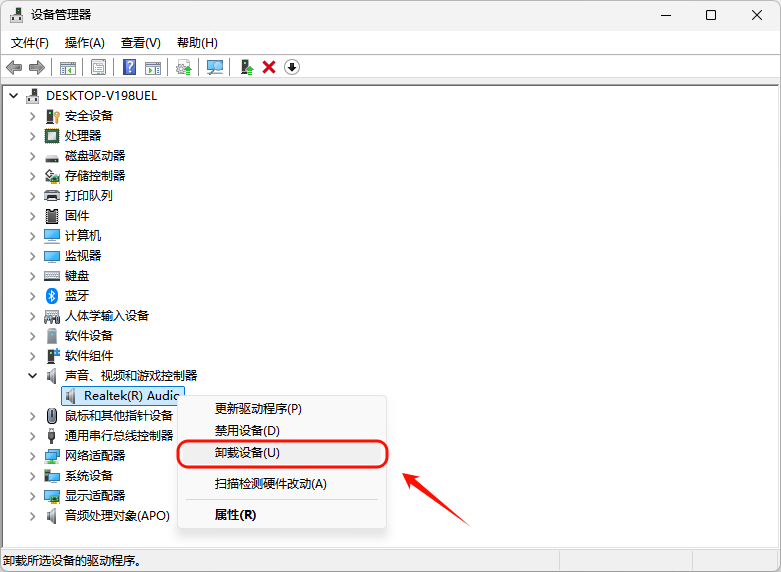
Task: Select the 通用串行总线控制器 label
Action: pyautogui.click(x=119, y=436)
